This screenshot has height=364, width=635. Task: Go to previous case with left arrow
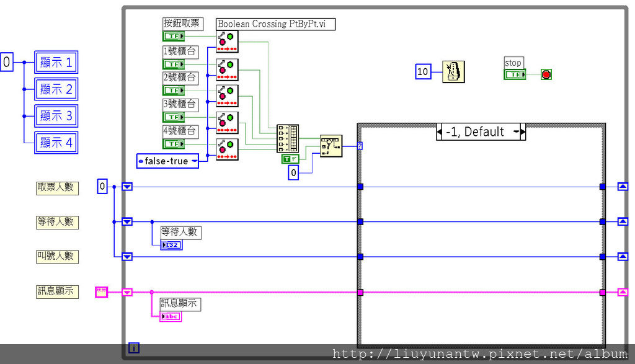[439, 131]
